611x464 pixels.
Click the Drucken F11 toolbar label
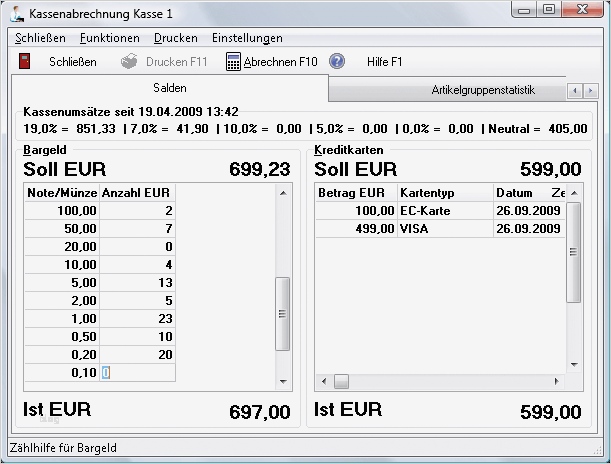coord(177,62)
